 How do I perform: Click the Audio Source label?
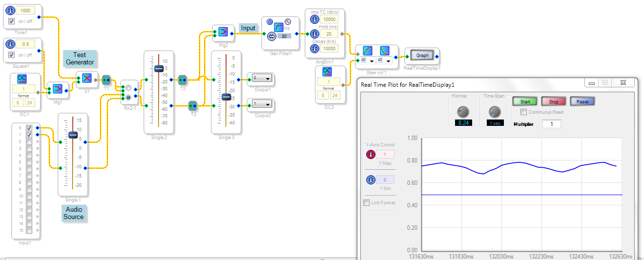tap(74, 213)
